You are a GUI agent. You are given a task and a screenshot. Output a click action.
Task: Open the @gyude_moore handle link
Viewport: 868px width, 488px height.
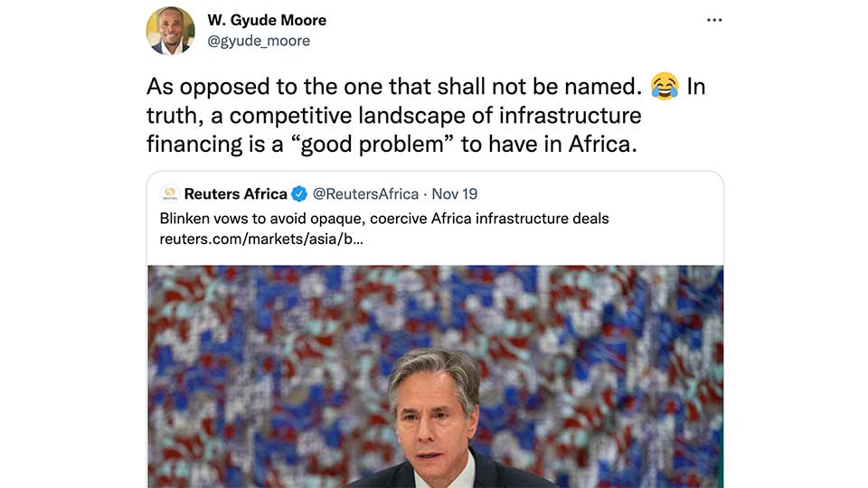click(x=259, y=41)
